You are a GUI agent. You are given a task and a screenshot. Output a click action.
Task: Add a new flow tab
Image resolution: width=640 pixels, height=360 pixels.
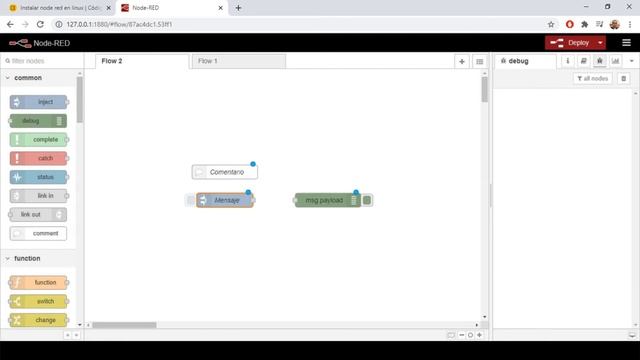(462, 62)
